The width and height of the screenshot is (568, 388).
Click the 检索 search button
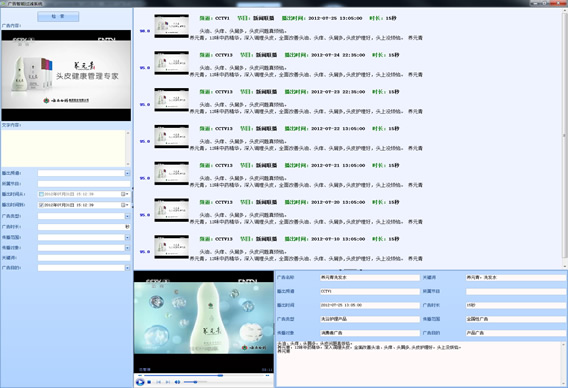point(58,17)
